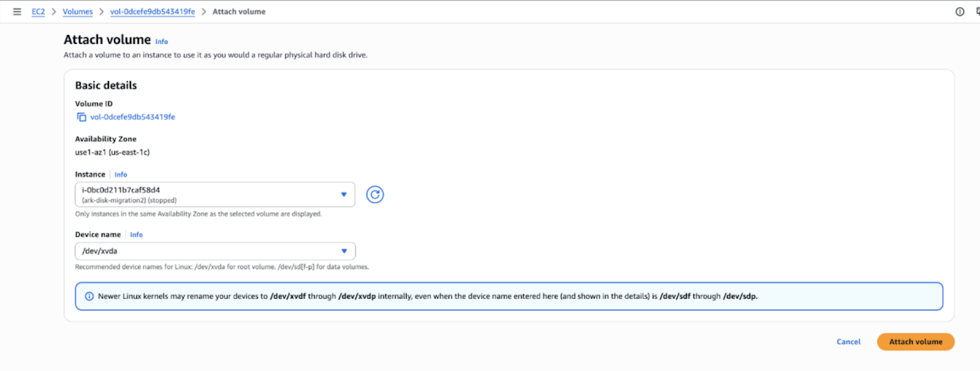
Task: Open the hamburger navigation menu
Action: click(x=17, y=12)
